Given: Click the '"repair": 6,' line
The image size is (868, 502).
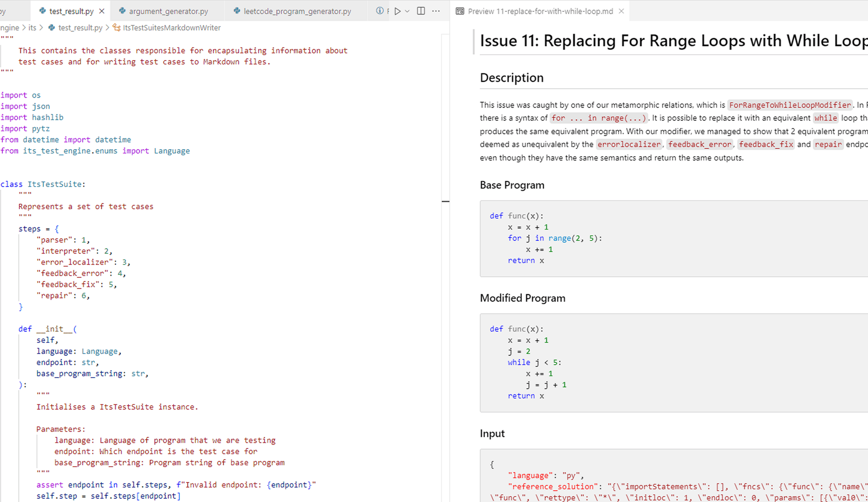Looking at the screenshot, I should [x=63, y=295].
